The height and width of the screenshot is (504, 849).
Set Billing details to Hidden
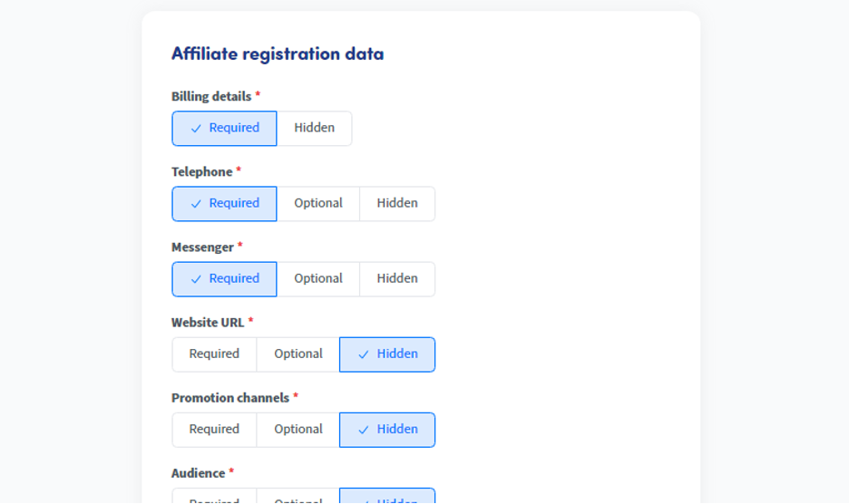pos(315,129)
